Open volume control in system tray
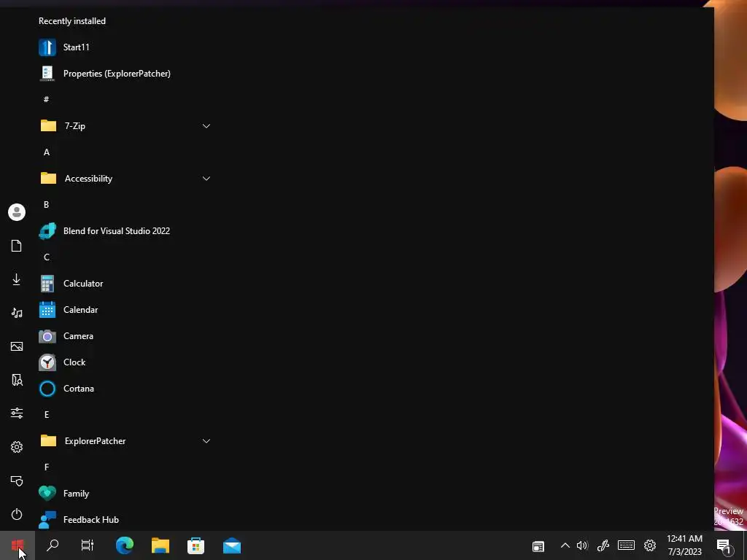 click(x=582, y=545)
